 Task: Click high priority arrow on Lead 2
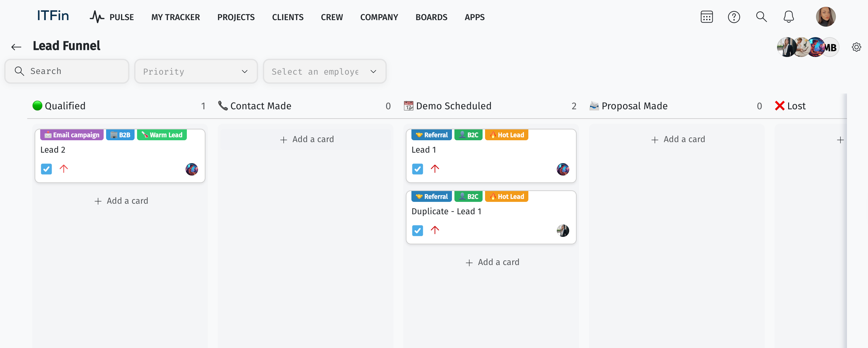pyautogui.click(x=64, y=169)
